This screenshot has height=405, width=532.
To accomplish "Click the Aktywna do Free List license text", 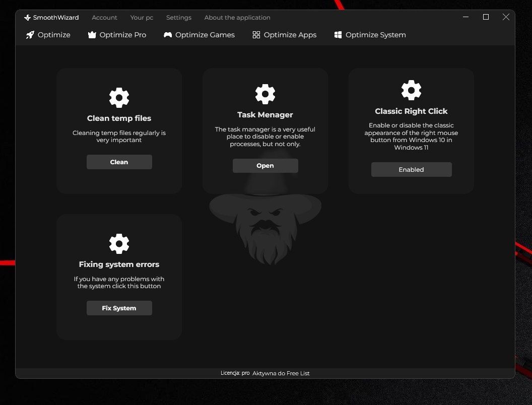I will [x=281, y=373].
